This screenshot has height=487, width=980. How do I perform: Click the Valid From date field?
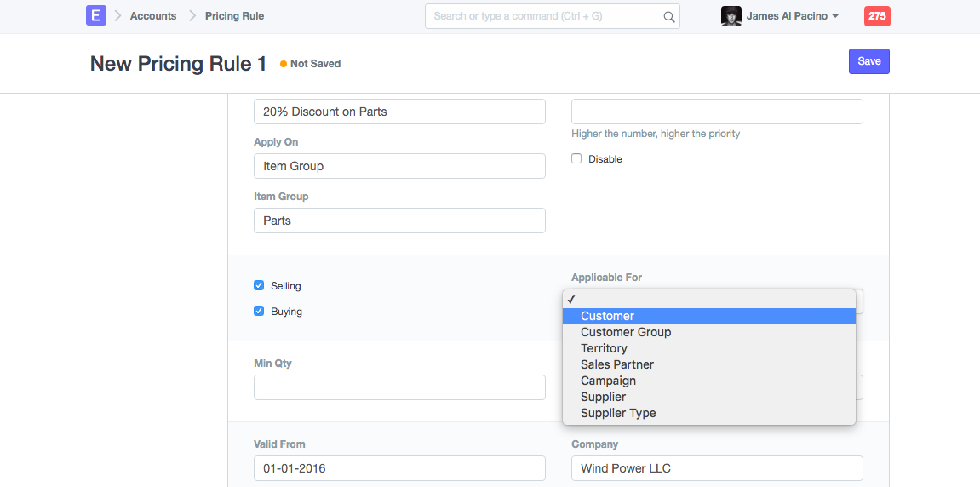[x=399, y=468]
